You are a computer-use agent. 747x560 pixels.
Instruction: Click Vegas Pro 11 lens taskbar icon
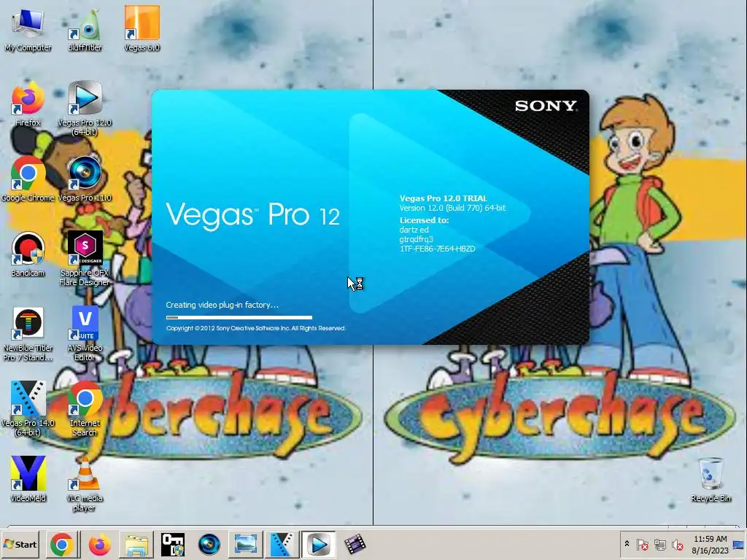click(209, 545)
